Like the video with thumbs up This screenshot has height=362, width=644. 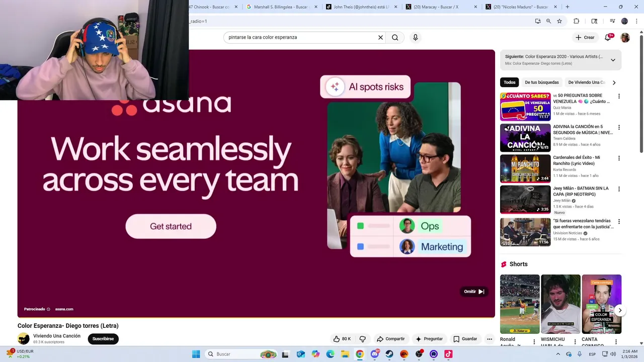pyautogui.click(x=342, y=339)
